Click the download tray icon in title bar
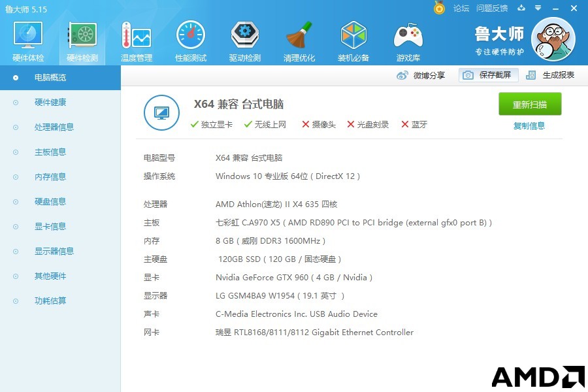Image resolution: width=588 pixels, height=392 pixels. point(521,8)
